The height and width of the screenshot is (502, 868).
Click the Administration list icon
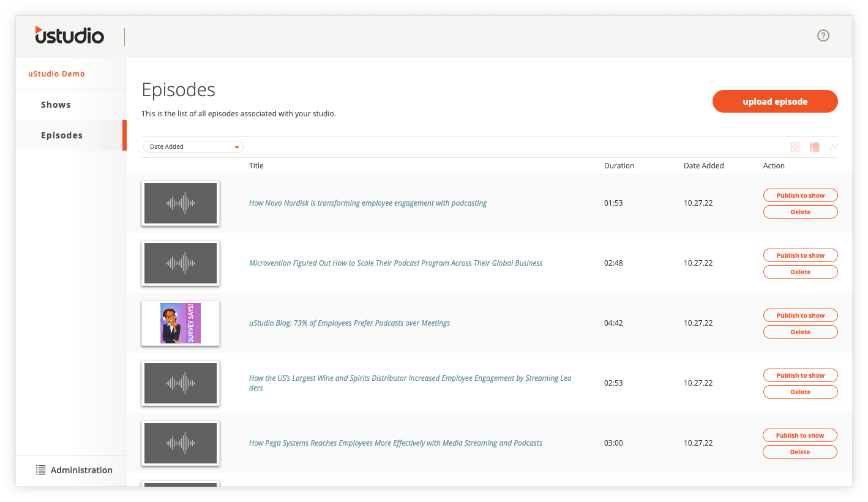coord(40,470)
